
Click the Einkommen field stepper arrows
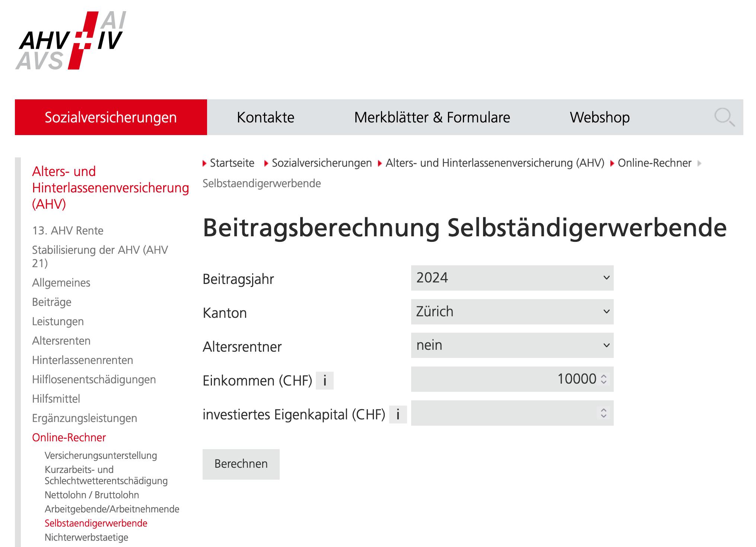click(604, 379)
